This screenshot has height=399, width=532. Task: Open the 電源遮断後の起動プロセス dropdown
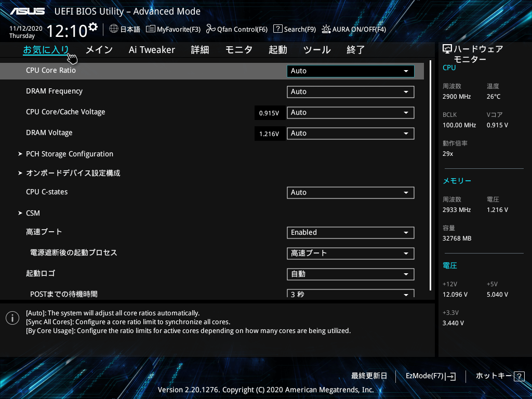tap(351, 253)
